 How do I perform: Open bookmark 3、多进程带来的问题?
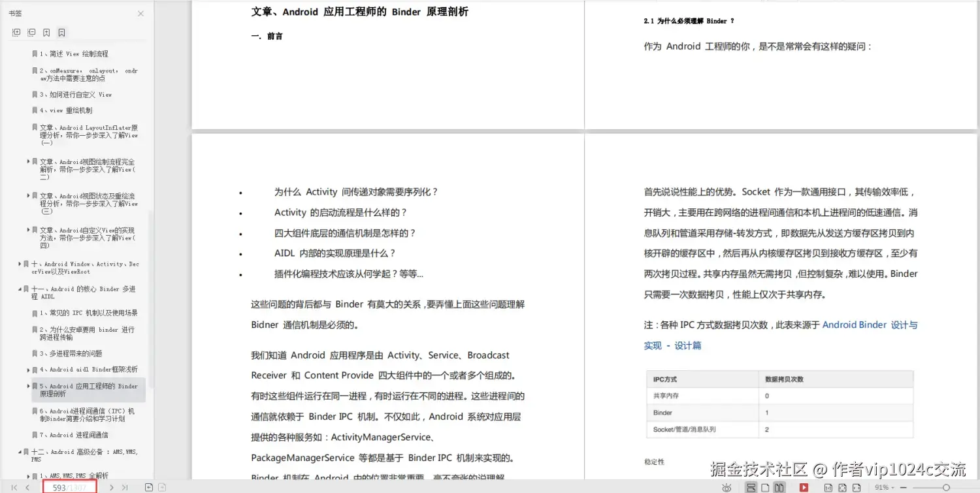pos(71,354)
